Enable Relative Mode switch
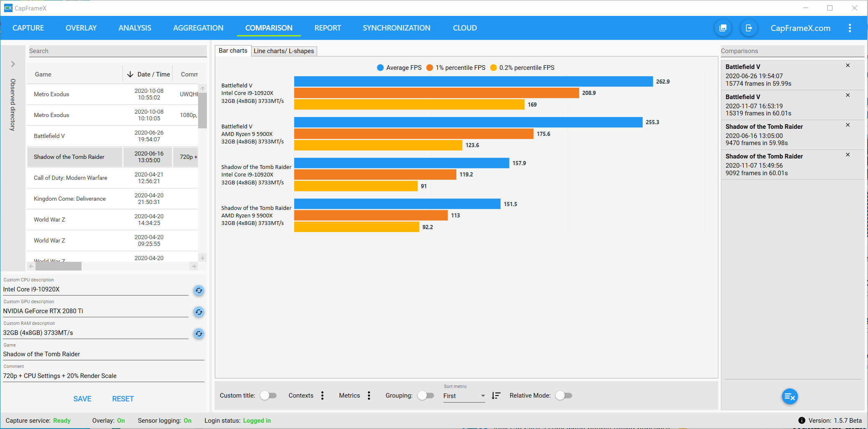 point(564,396)
